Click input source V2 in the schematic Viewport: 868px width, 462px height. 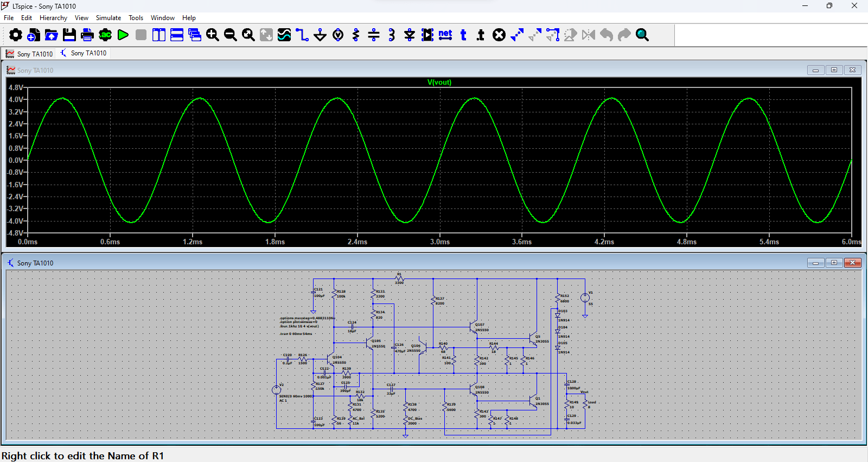click(x=276, y=390)
